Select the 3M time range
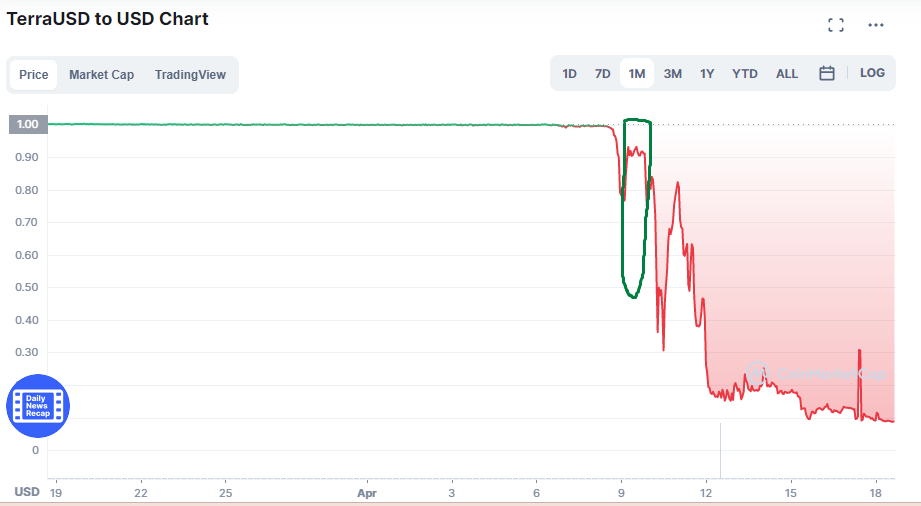 [x=673, y=73]
